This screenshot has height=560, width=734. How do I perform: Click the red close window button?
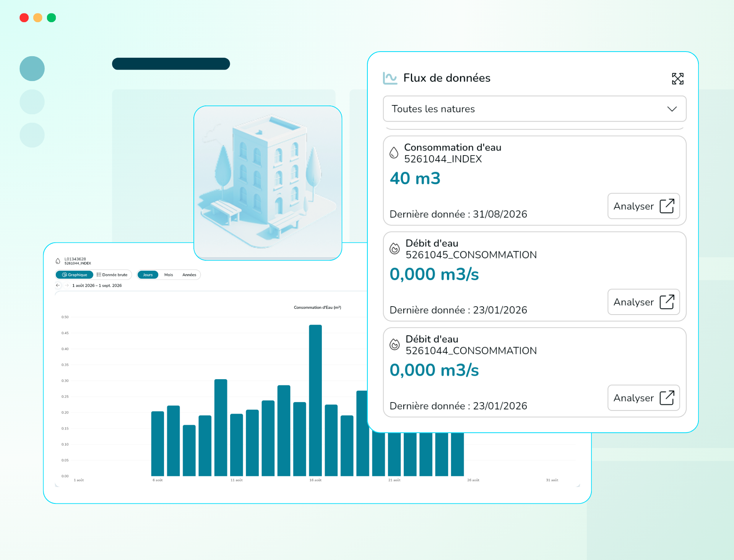(24, 18)
